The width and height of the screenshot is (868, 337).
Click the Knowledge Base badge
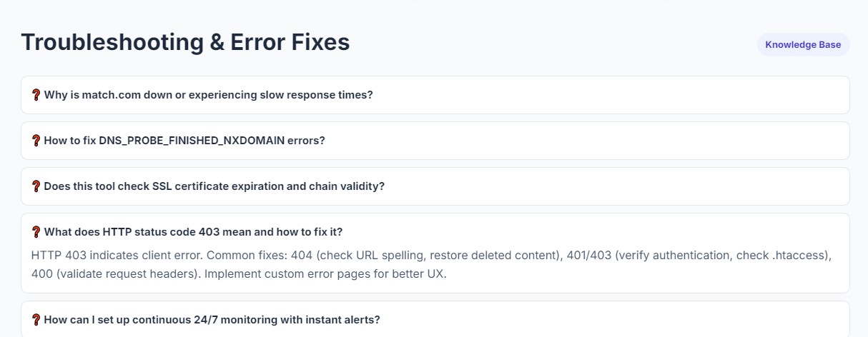[x=803, y=44]
